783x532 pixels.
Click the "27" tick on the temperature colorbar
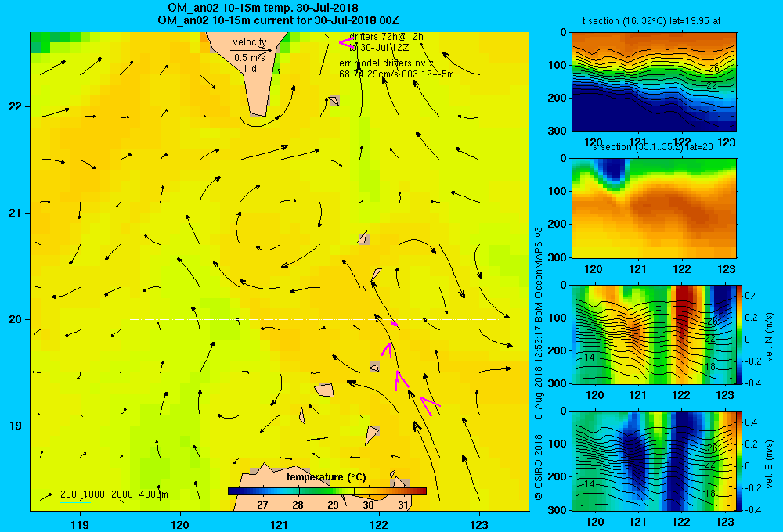[x=262, y=505]
